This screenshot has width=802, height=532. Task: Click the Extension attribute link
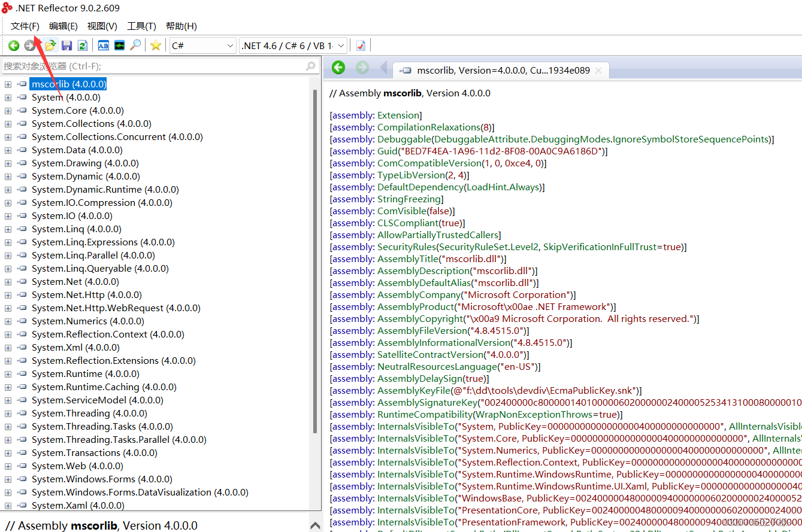coord(398,115)
